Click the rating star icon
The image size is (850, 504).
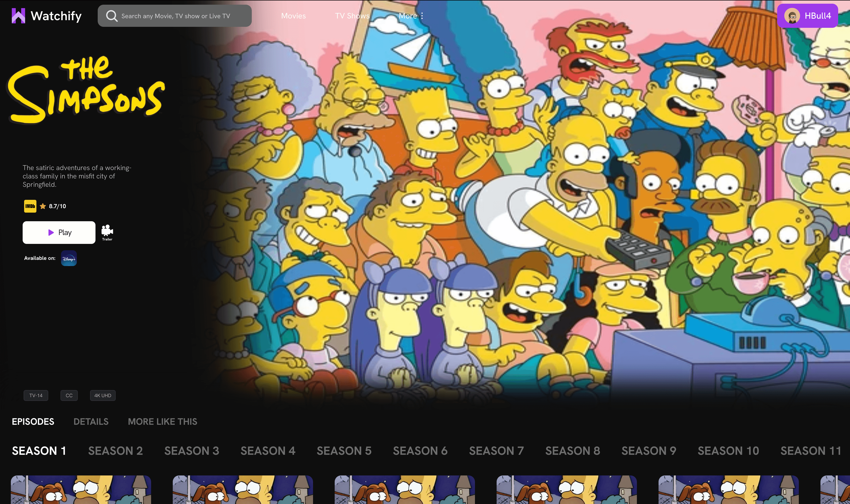[43, 206]
